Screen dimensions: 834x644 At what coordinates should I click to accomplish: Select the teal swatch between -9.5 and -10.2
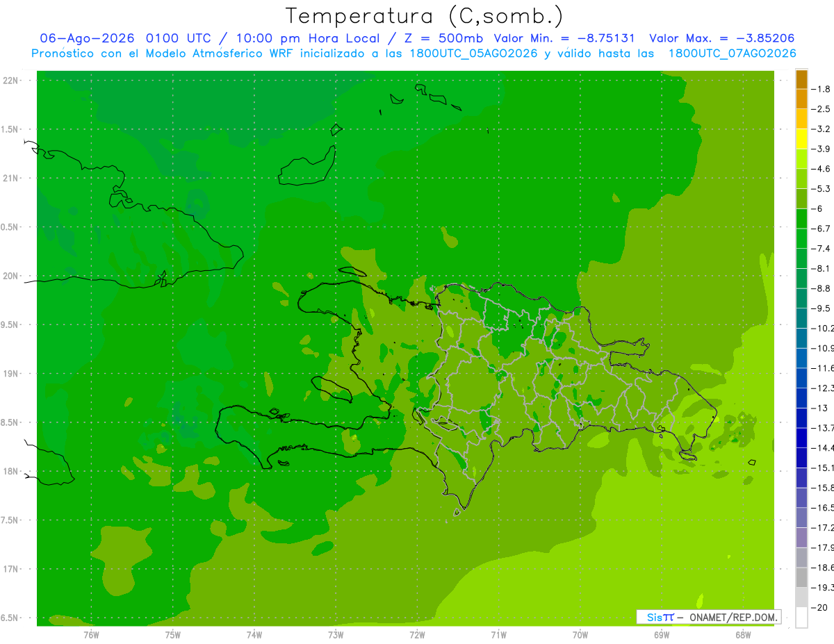tap(801, 318)
